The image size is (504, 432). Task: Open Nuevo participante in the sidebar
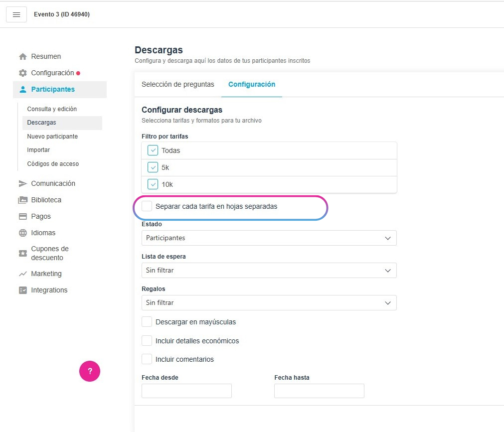(52, 137)
